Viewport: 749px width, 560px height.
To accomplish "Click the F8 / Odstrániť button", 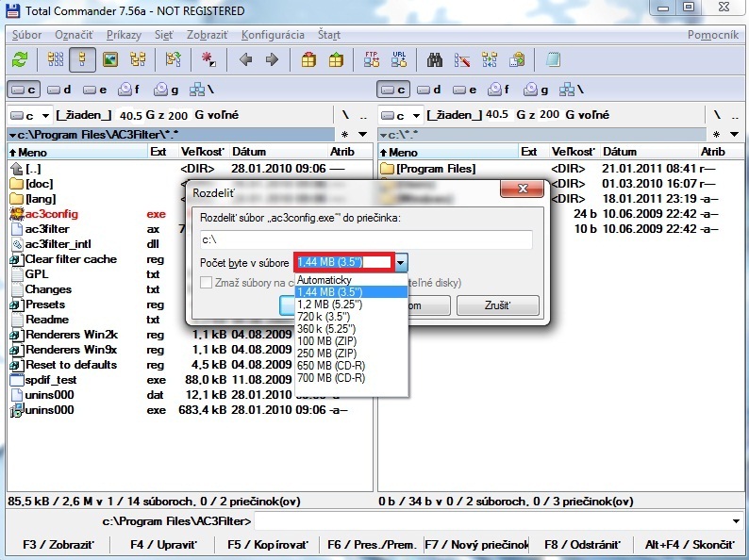I will coord(581,545).
